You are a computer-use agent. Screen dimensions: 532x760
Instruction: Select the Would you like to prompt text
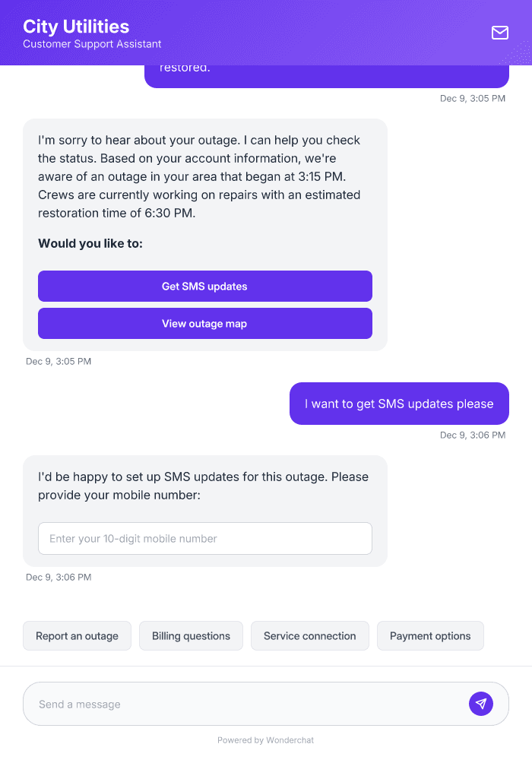[90, 243]
